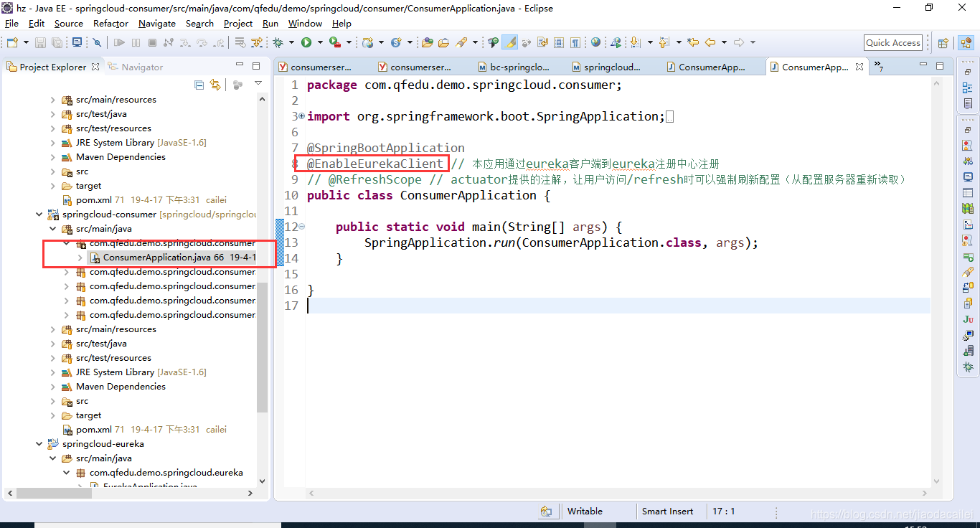Click the Open Web Browser globe icon
The height and width of the screenshot is (528, 980).
click(x=595, y=42)
